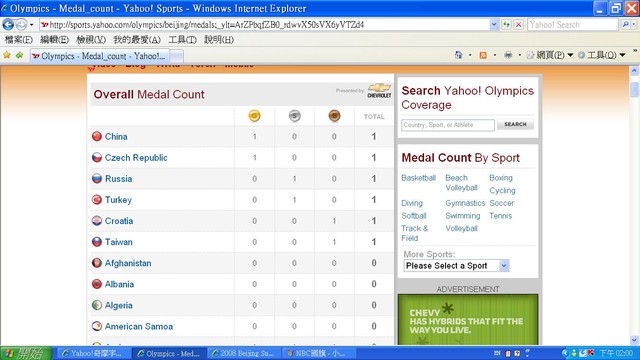Image resolution: width=640 pixels, height=360 pixels.
Task: Click the Favorites Center star icon
Action: (7, 55)
